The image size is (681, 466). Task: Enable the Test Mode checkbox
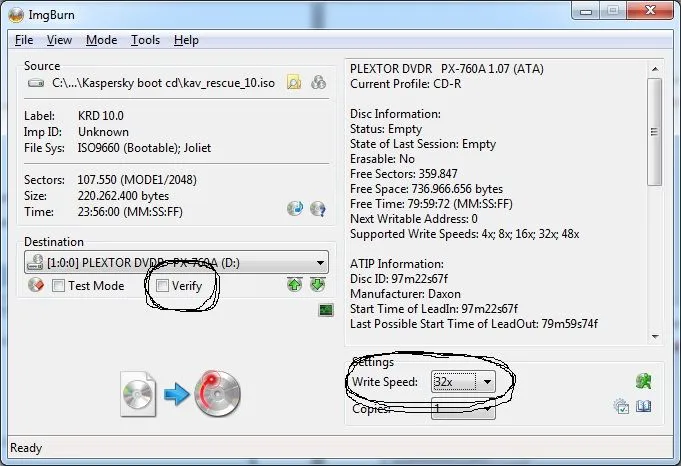[x=58, y=286]
